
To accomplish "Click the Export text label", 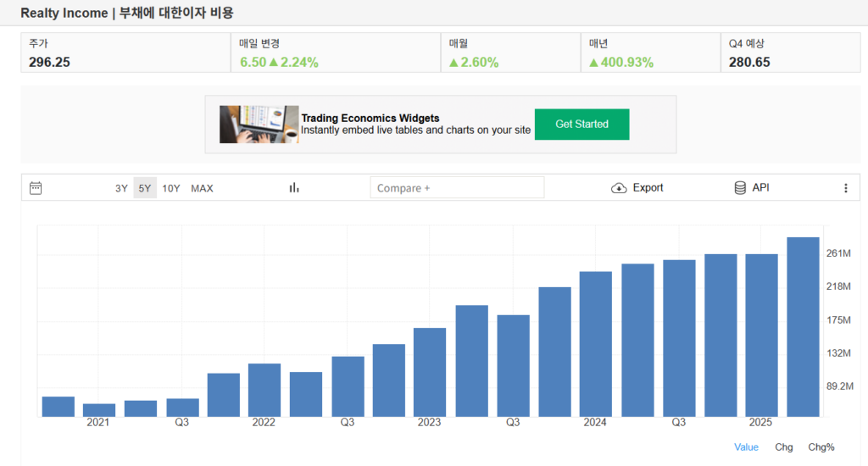I will [x=648, y=188].
